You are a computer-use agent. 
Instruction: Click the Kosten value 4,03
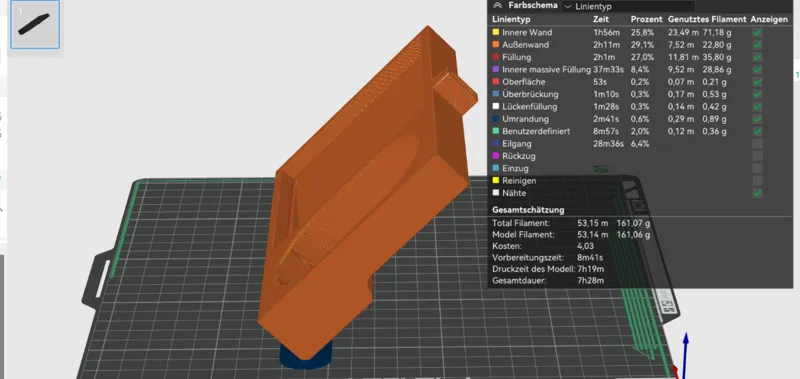(x=585, y=246)
